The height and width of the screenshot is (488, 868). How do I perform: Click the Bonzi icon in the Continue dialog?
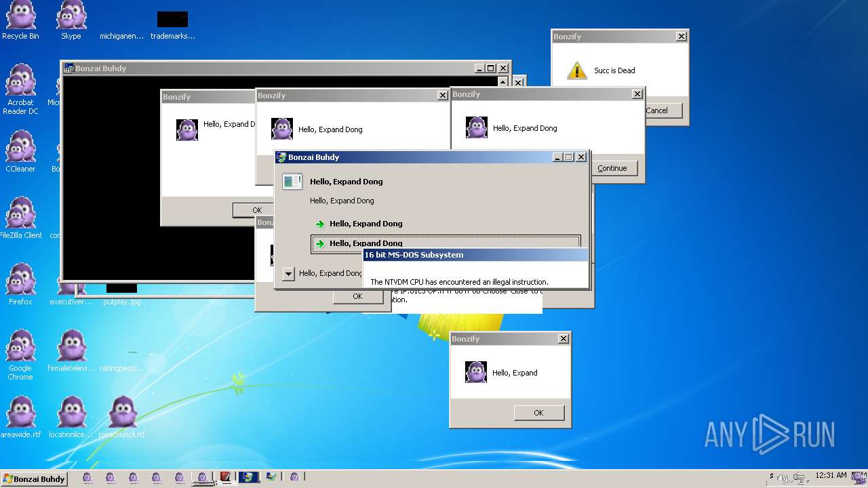tap(477, 128)
